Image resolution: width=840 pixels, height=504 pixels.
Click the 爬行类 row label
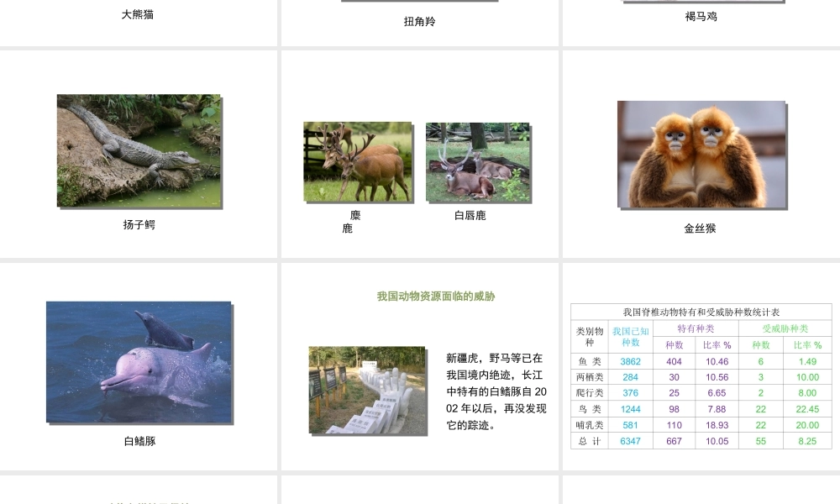[x=590, y=392]
